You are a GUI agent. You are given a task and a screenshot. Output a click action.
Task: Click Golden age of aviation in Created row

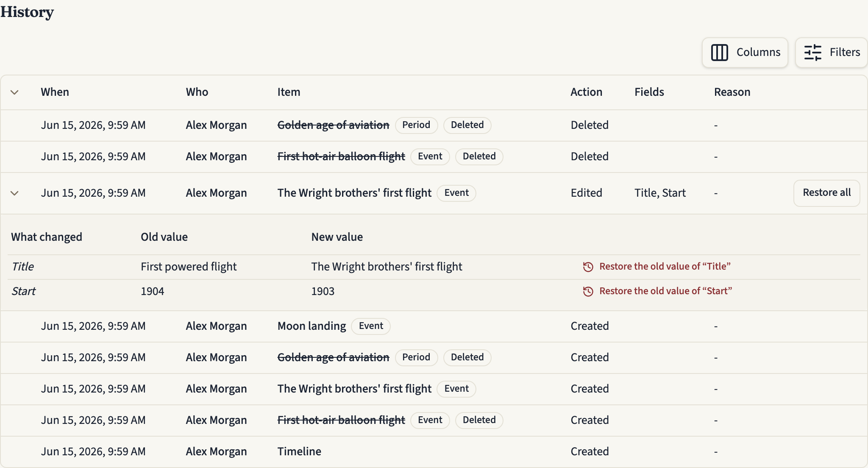(x=333, y=357)
